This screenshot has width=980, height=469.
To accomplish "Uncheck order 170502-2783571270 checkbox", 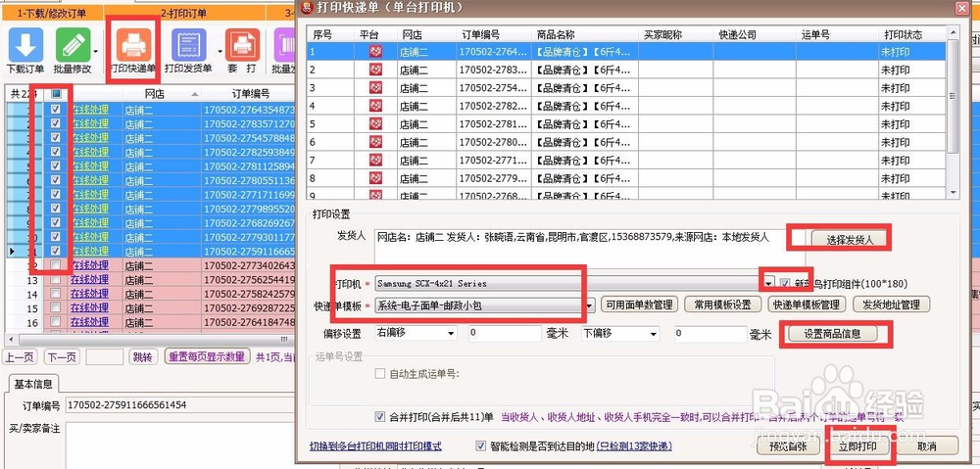I will pos(56,123).
